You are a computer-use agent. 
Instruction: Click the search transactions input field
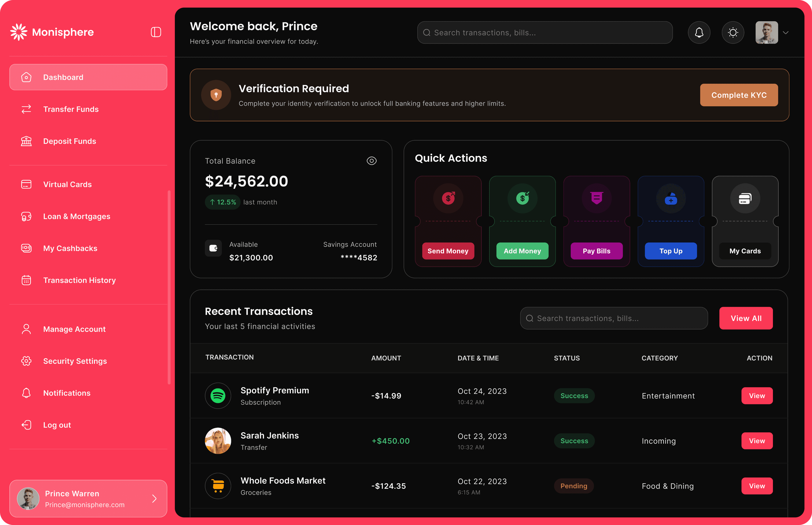click(545, 32)
